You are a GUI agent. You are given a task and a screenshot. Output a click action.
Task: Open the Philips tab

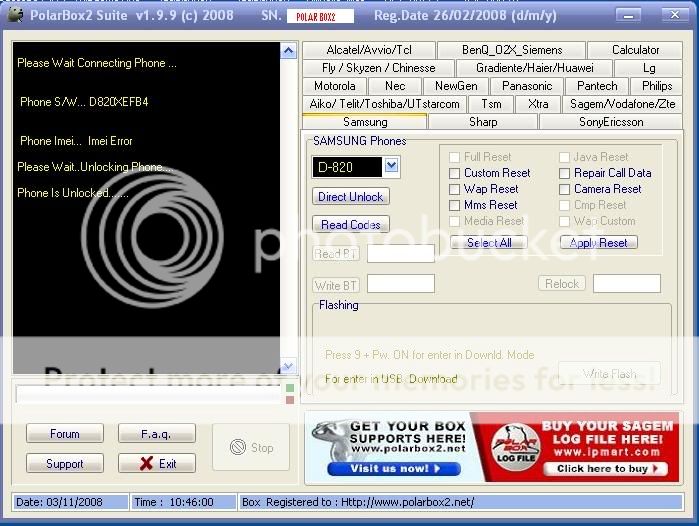pos(657,86)
